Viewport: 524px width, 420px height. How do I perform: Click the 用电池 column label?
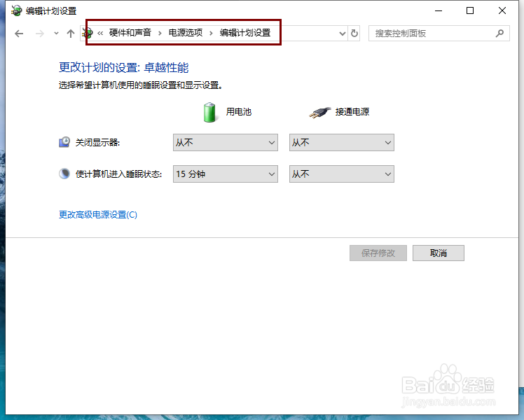click(x=239, y=112)
